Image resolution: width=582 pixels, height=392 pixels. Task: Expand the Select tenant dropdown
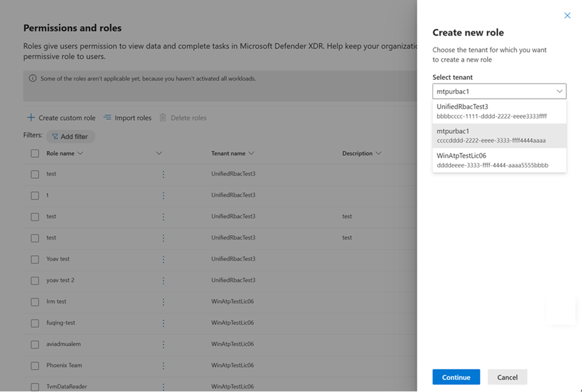(559, 91)
